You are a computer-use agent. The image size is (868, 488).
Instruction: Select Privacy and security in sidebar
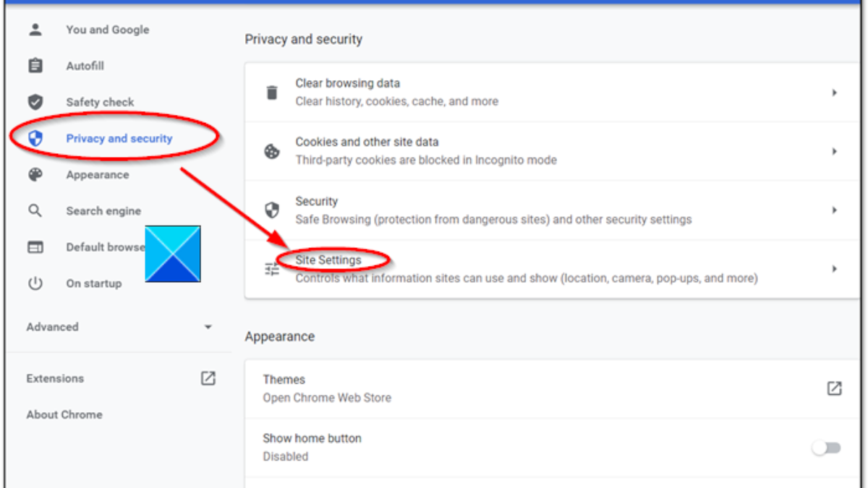[x=119, y=138]
